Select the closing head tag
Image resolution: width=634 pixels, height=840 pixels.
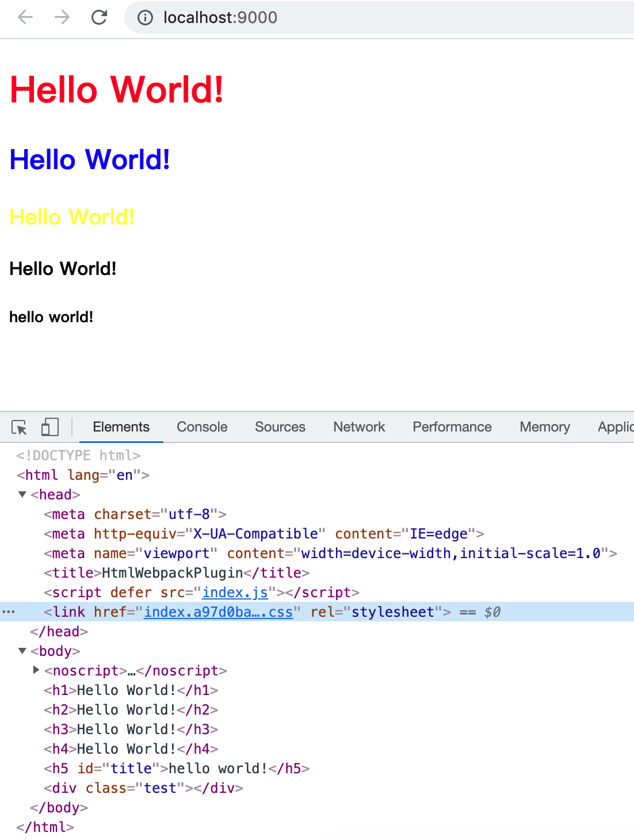tap(59, 631)
